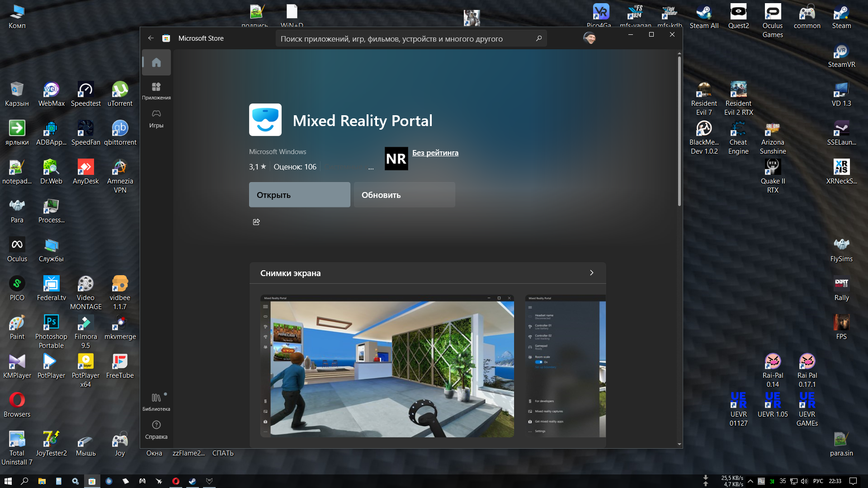Click the back arrow in Microsoft Store
The image size is (868, 488).
point(151,38)
